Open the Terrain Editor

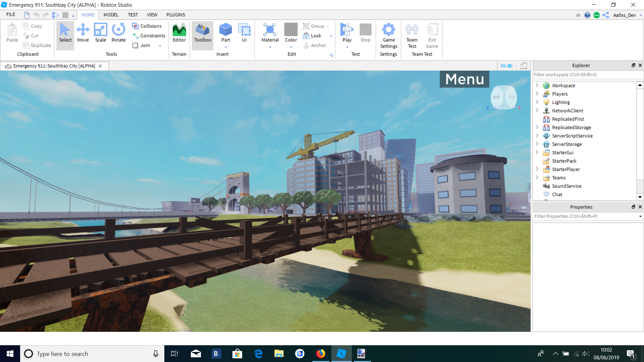pyautogui.click(x=179, y=34)
